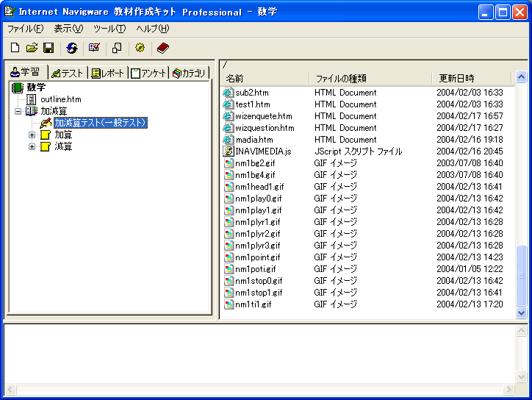The width and height of the screenshot is (532, 400).
Task: Click the bottom pane scroll up arrow
Action: point(521,331)
